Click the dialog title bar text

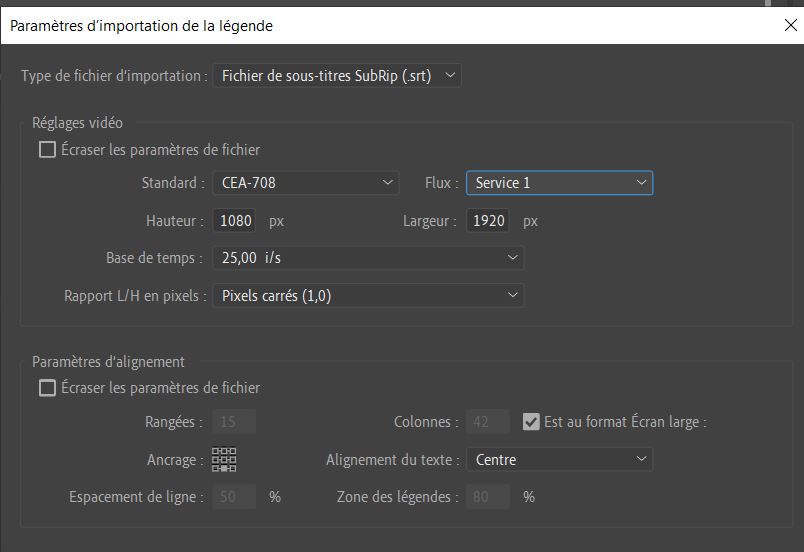pos(141,26)
